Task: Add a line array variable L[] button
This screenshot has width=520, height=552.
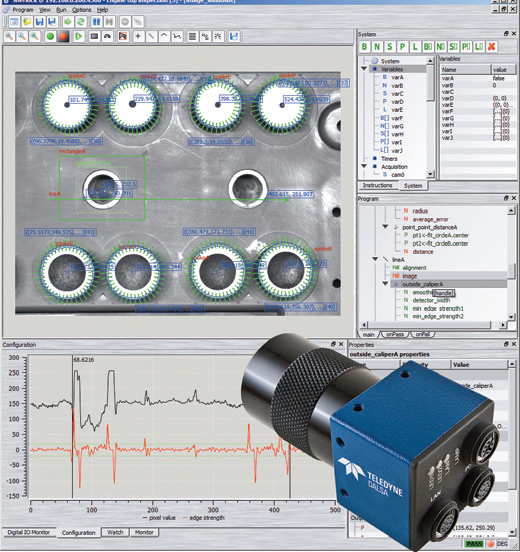Action: point(479,46)
